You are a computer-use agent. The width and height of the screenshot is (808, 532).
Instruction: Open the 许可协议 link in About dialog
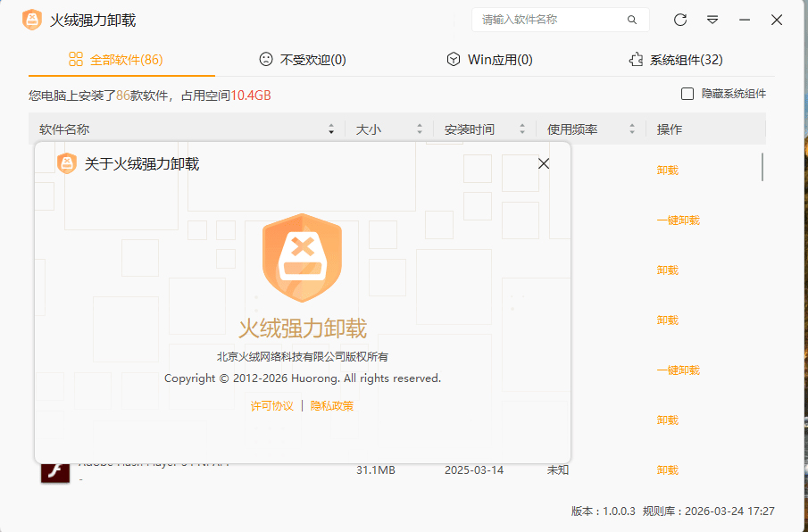coord(271,406)
